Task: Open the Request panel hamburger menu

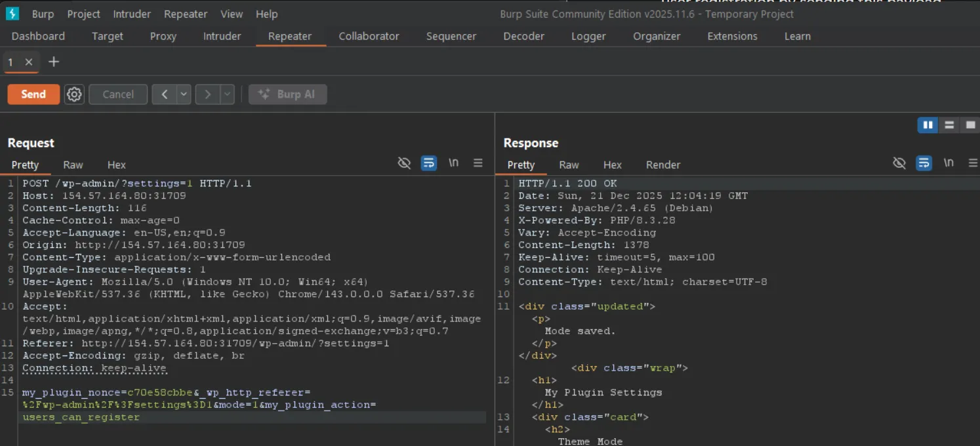Action: tap(478, 163)
